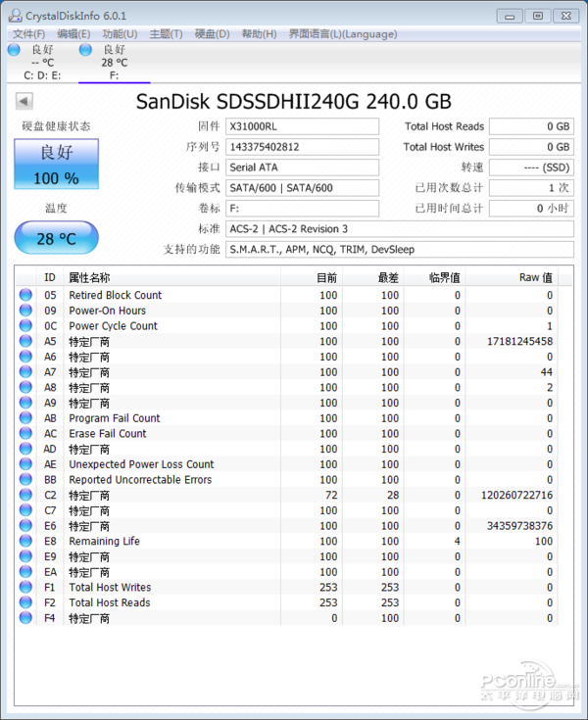Open the 文件(F) menu
Screen dimensions: 588x720
pyautogui.click(x=29, y=33)
